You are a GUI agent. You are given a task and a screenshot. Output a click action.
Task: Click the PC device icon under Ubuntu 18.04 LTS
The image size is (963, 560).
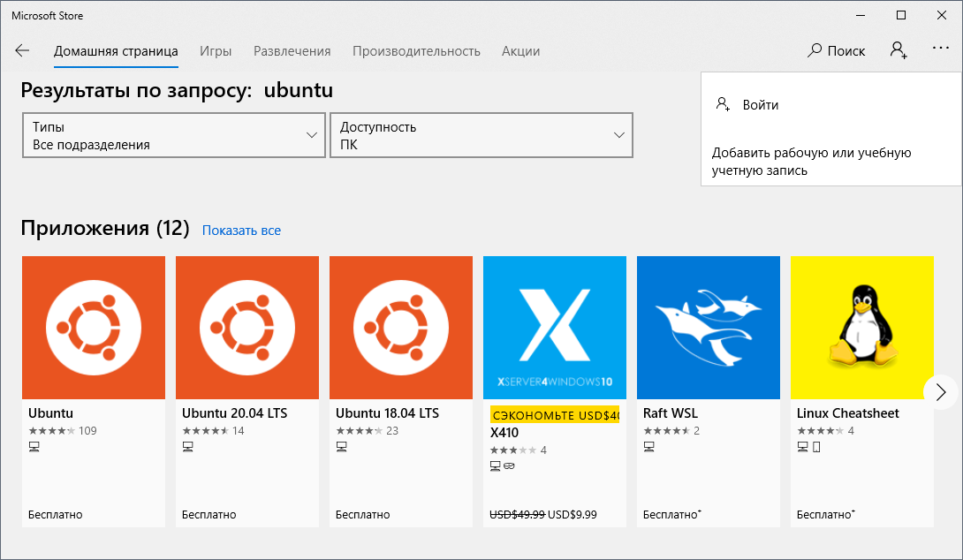pos(342,447)
